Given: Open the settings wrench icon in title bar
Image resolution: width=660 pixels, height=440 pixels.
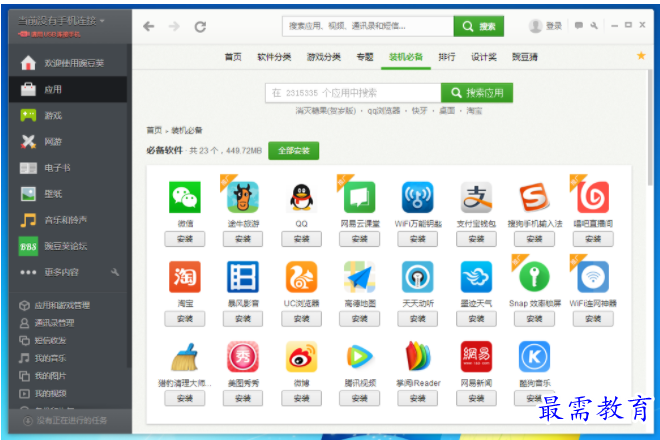Looking at the screenshot, I should click(x=594, y=26).
